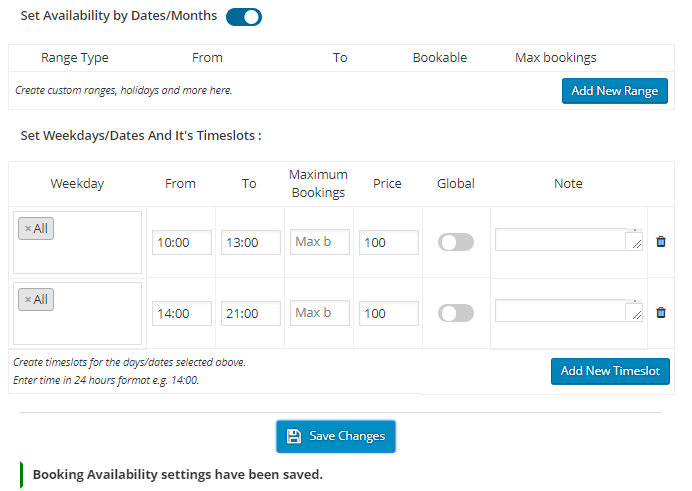
Task: Click Add New Timeslot button
Action: 610,371
